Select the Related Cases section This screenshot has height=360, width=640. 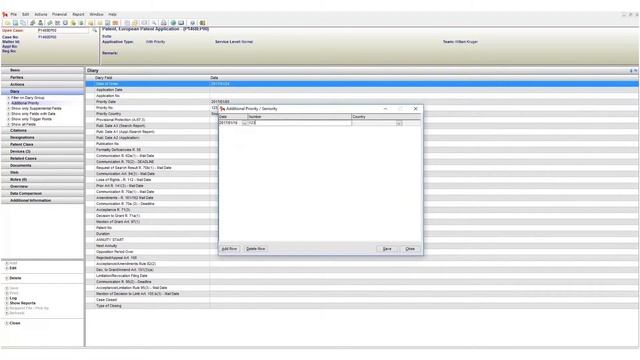42,158
